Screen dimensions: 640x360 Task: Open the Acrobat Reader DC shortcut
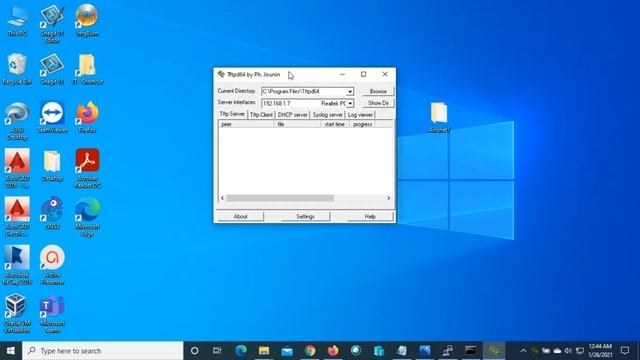[87, 169]
